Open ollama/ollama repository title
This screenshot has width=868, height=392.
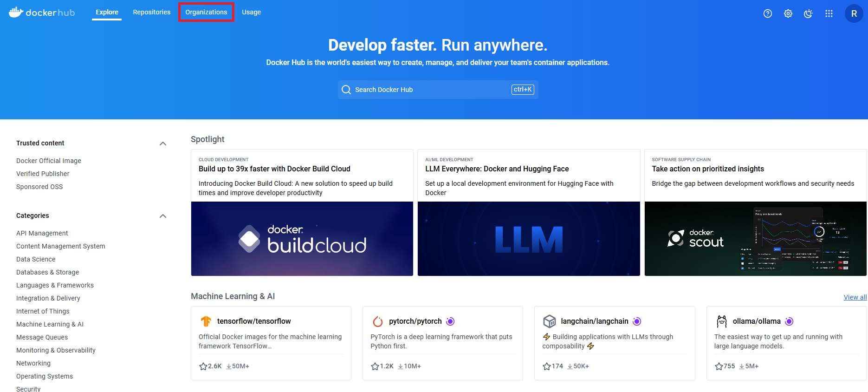pos(757,321)
